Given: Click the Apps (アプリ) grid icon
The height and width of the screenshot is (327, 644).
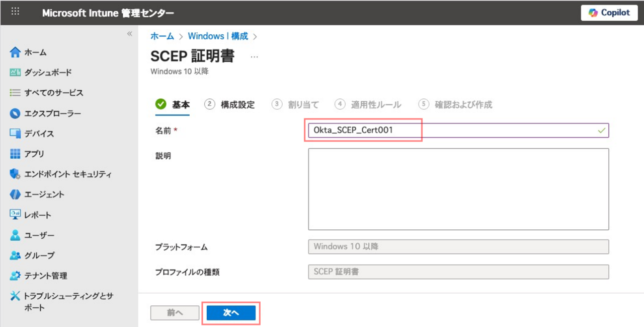Looking at the screenshot, I should pos(16,154).
